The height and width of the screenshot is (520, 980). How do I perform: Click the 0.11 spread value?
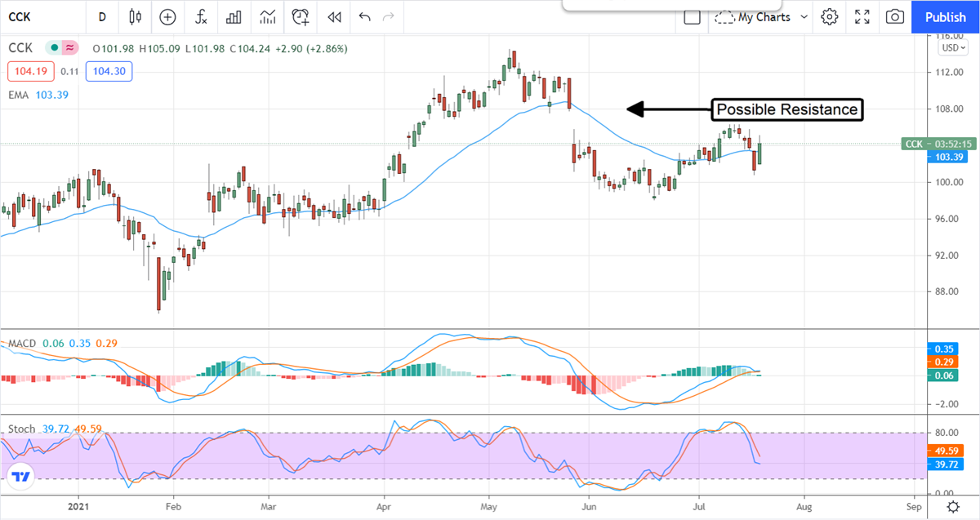(x=70, y=72)
